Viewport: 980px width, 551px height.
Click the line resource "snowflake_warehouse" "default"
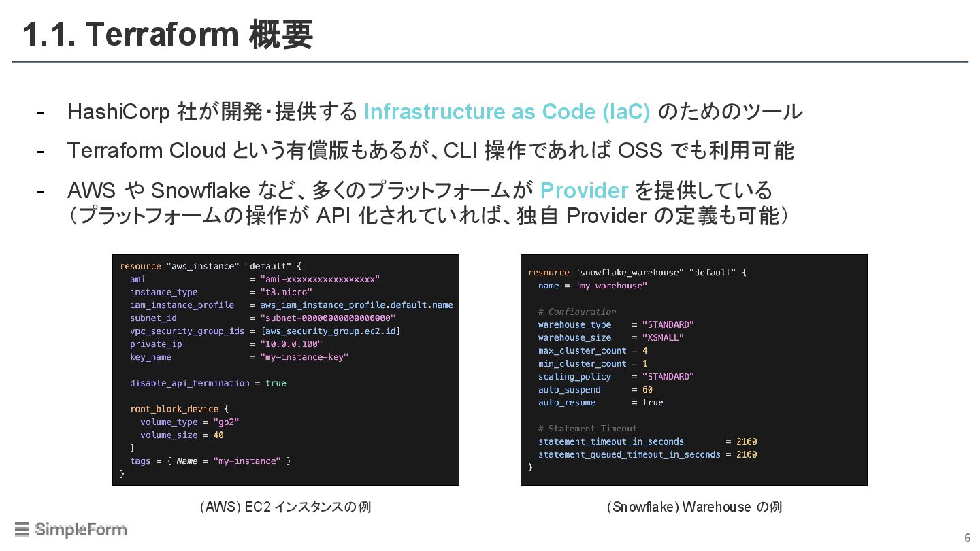(637, 272)
